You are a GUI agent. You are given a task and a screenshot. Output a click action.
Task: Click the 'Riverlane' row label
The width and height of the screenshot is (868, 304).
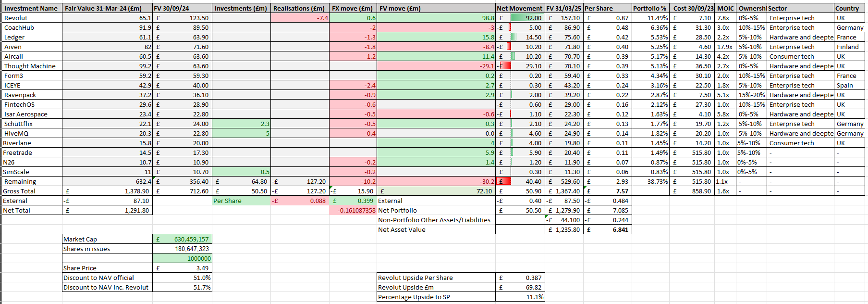32,143
